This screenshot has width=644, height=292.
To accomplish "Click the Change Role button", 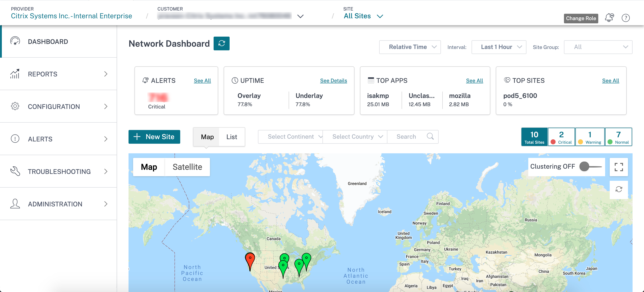I will pos(581,18).
